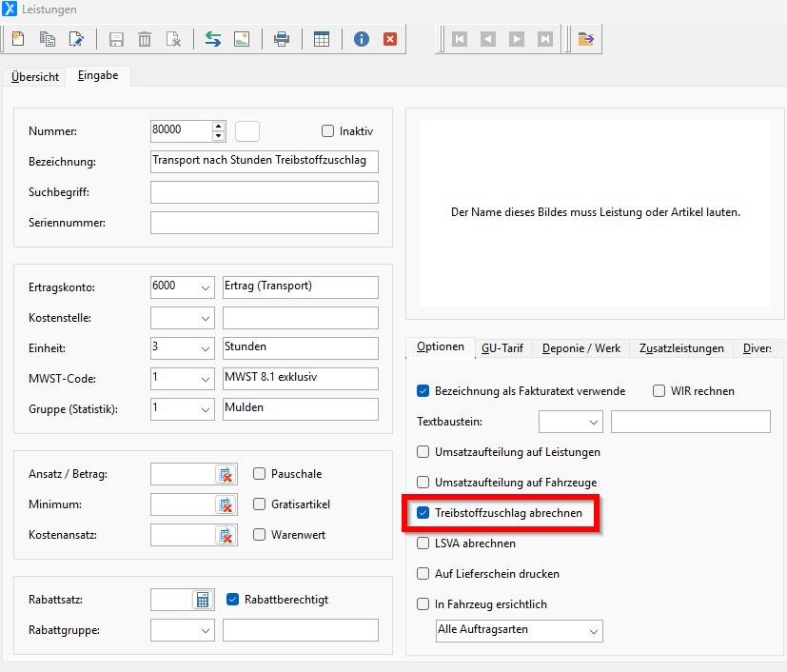Click the Suchbegriff input field
787x672 pixels.
click(x=264, y=192)
